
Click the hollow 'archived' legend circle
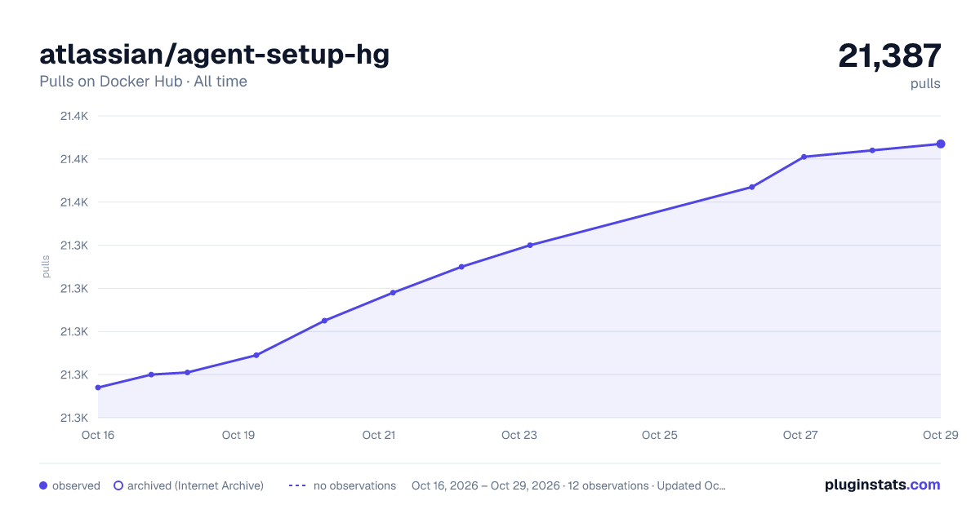point(118,485)
